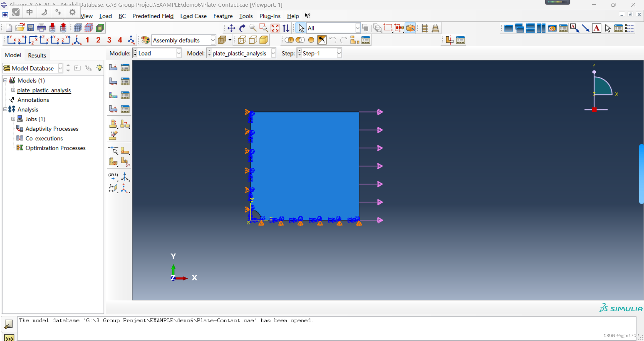The image size is (644, 341).
Task: Open the View Cut Manager icon
Action: 461,40
